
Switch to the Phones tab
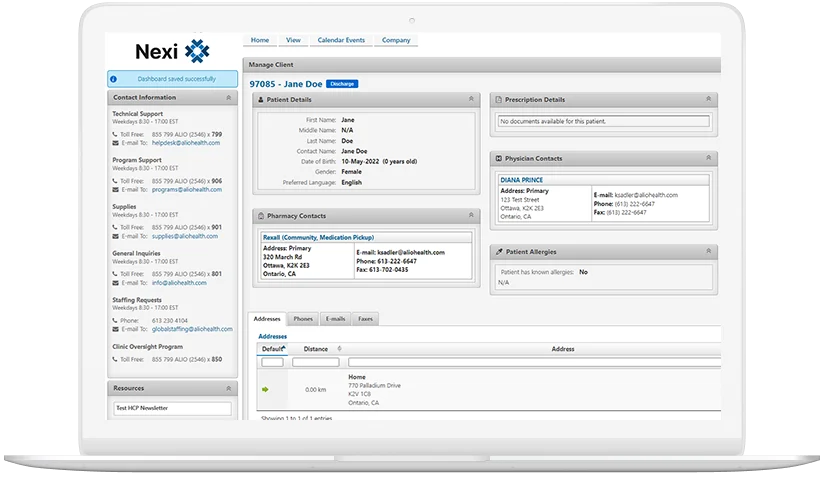tap(302, 319)
